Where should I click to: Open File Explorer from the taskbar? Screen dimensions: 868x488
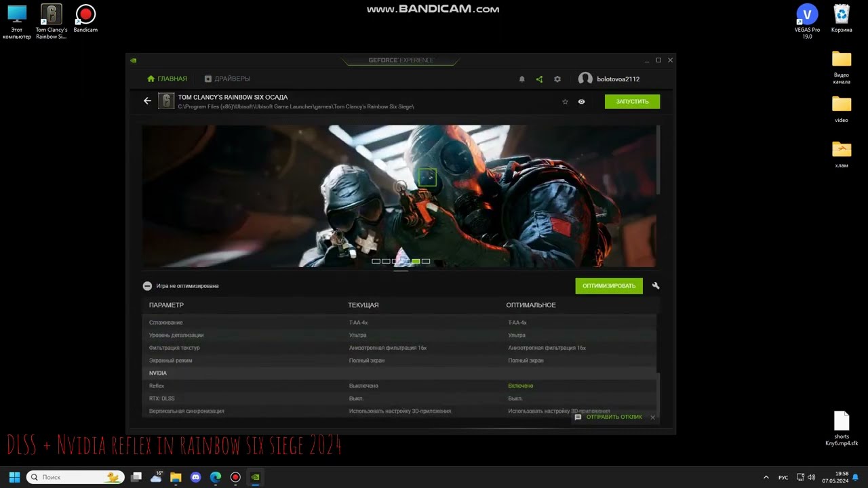click(176, 477)
